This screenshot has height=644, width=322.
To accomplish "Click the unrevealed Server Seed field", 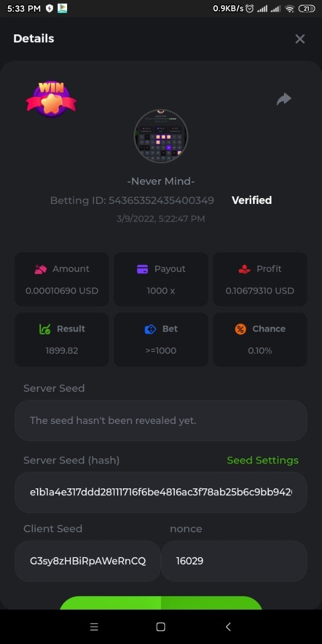I will (x=161, y=421).
